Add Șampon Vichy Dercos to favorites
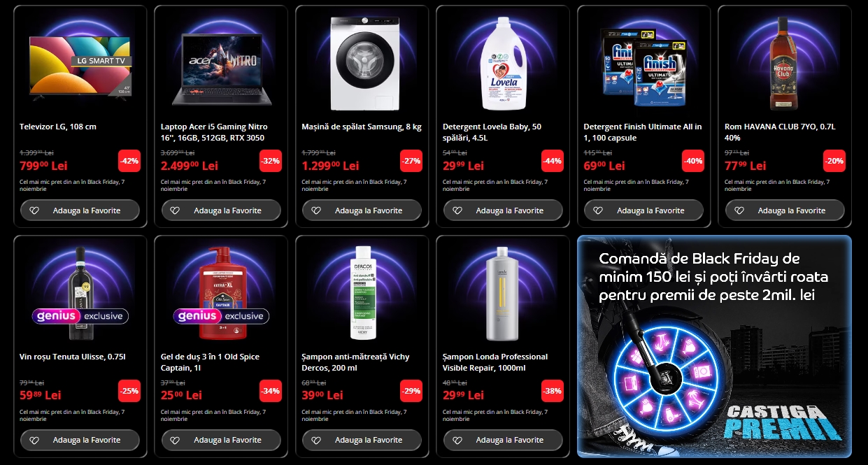868x465 pixels. coord(362,440)
